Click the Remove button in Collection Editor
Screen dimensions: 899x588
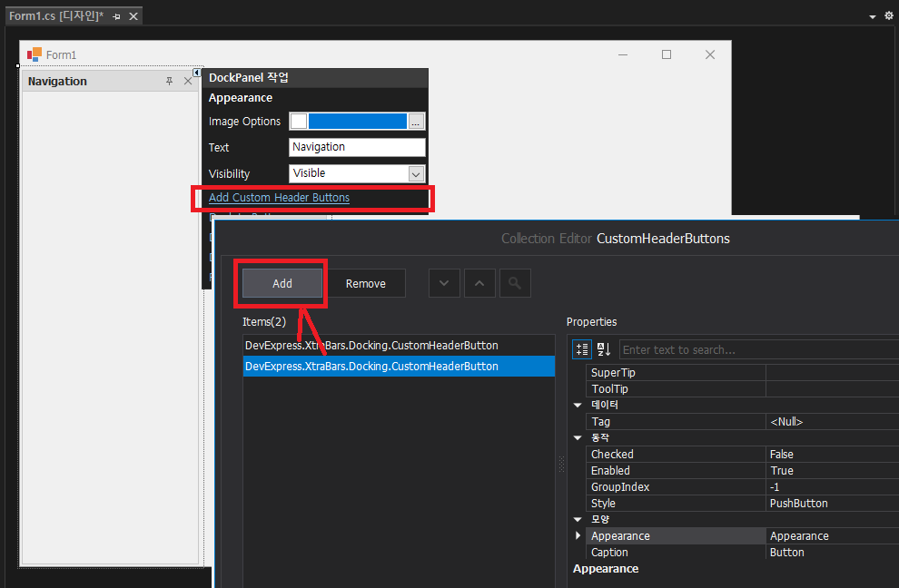click(366, 283)
